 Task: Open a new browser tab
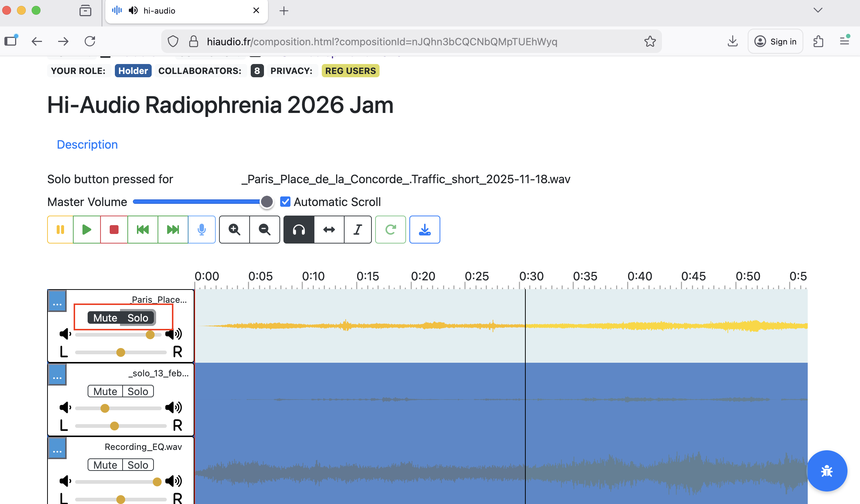284,11
